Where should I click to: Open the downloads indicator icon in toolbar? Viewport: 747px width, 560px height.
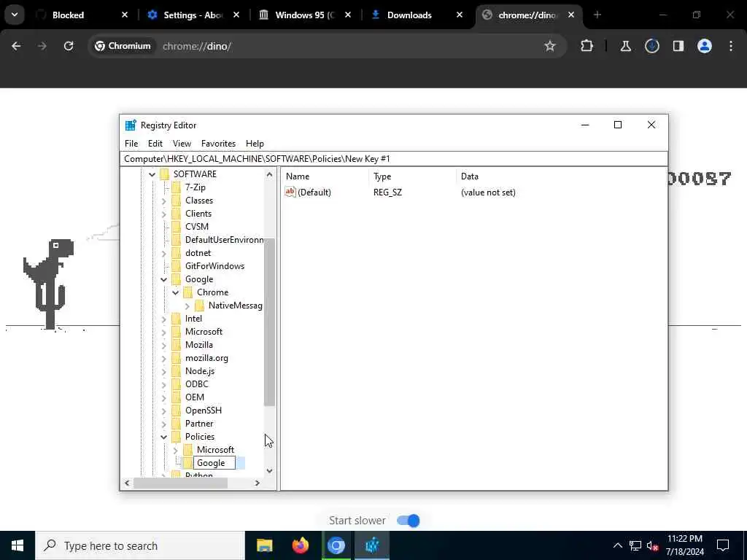click(651, 46)
